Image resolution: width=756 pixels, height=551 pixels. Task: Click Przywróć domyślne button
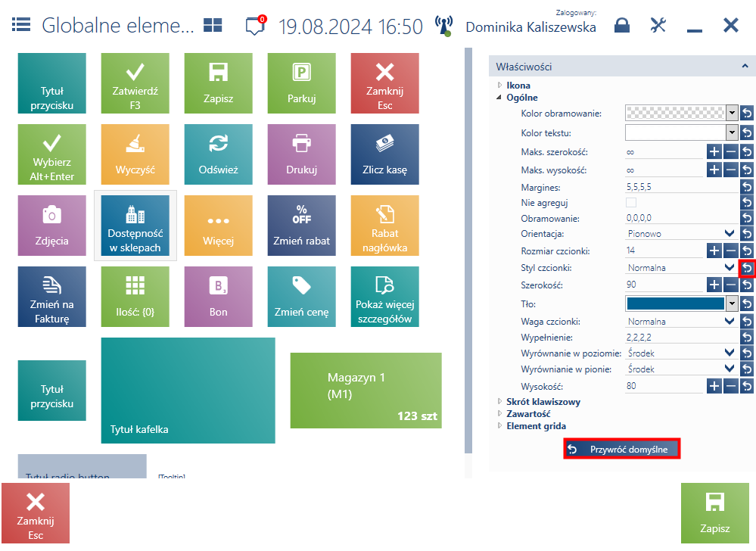click(621, 449)
